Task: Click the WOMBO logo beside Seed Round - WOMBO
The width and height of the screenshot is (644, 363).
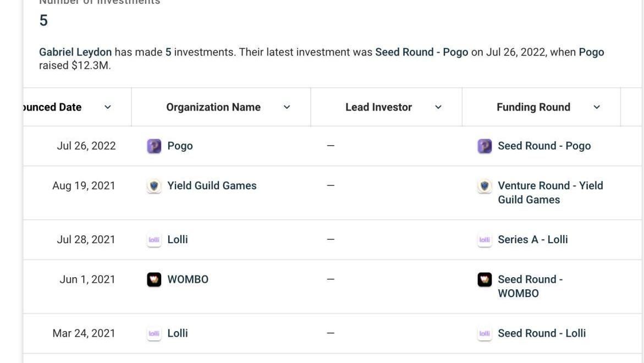Action: 485,279
